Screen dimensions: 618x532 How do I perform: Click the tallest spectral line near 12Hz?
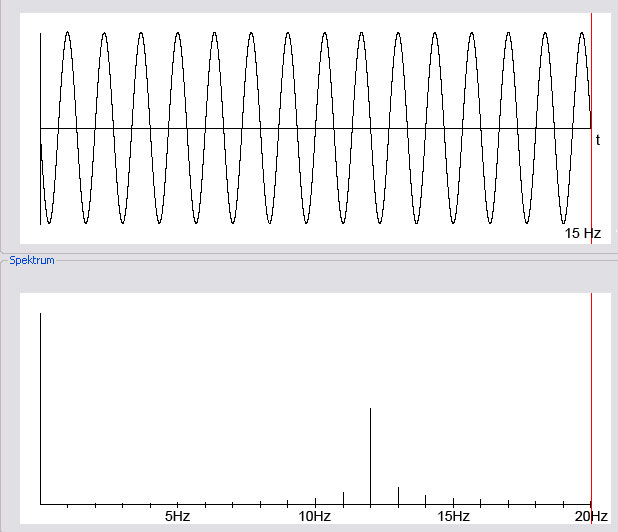[x=370, y=456]
